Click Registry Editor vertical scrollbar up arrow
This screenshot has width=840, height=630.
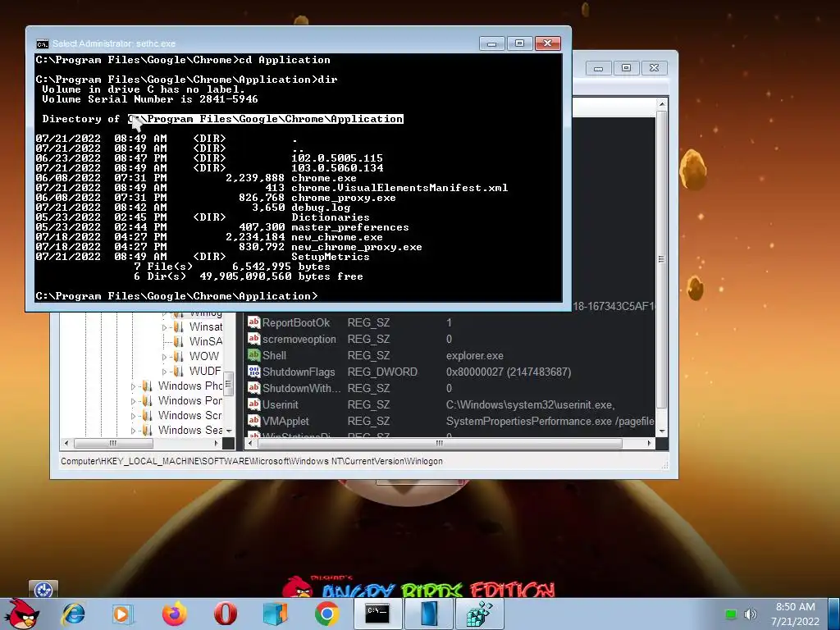pos(662,104)
